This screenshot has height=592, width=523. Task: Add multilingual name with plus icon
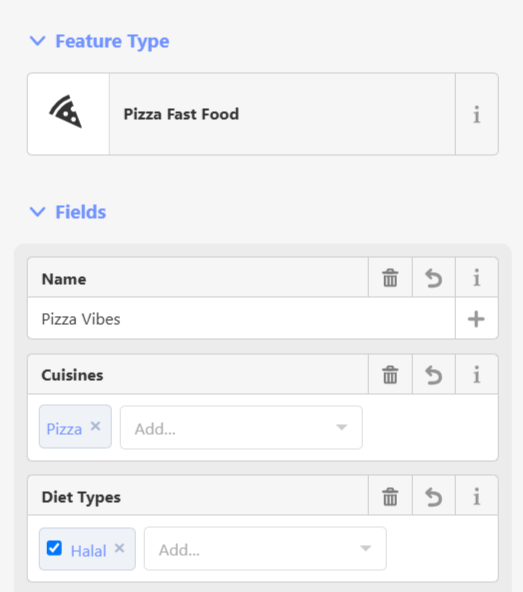click(476, 319)
